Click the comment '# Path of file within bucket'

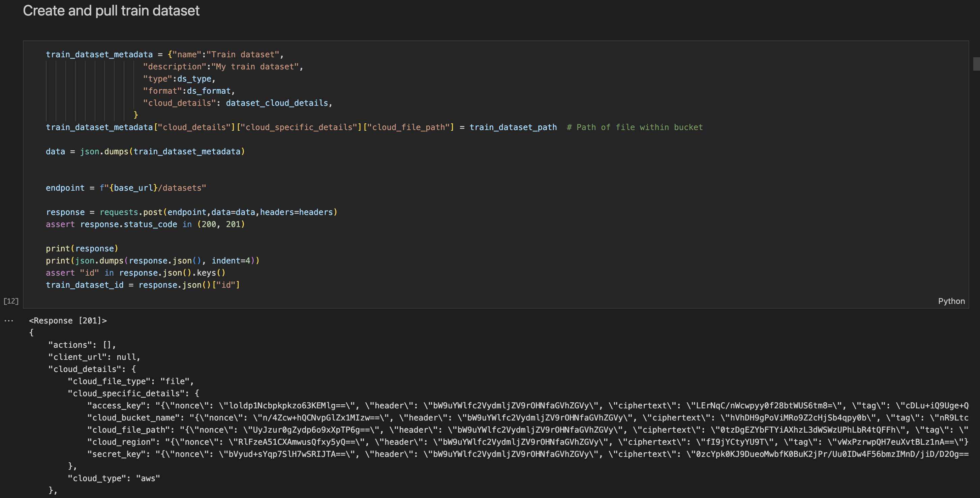point(635,127)
